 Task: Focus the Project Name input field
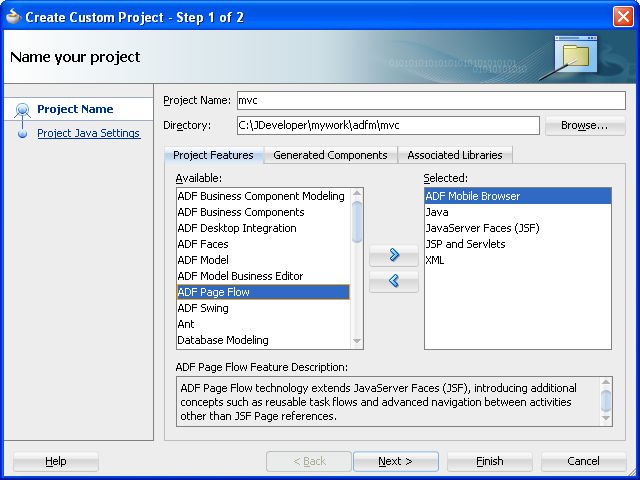click(x=431, y=100)
